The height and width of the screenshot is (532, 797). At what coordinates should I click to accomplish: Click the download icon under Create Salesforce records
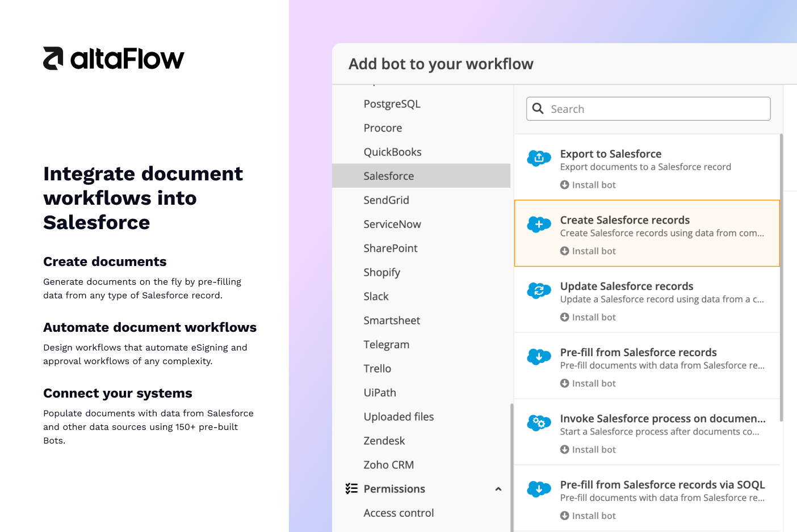(564, 251)
